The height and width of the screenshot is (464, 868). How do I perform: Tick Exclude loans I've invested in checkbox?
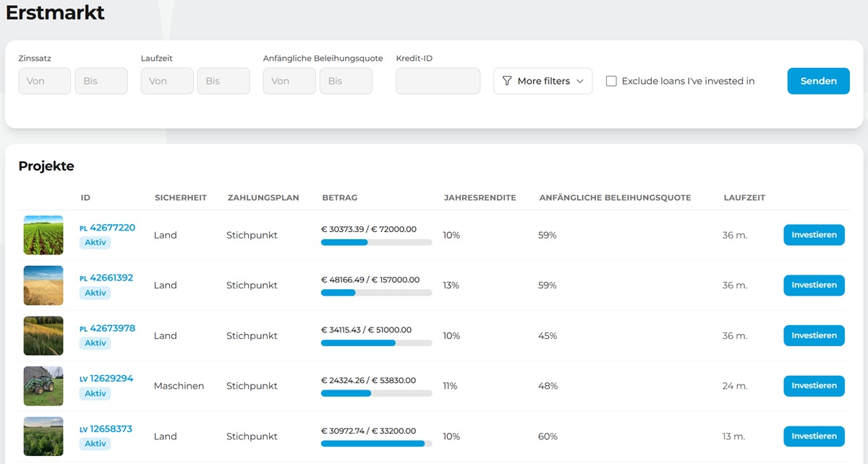click(x=611, y=81)
